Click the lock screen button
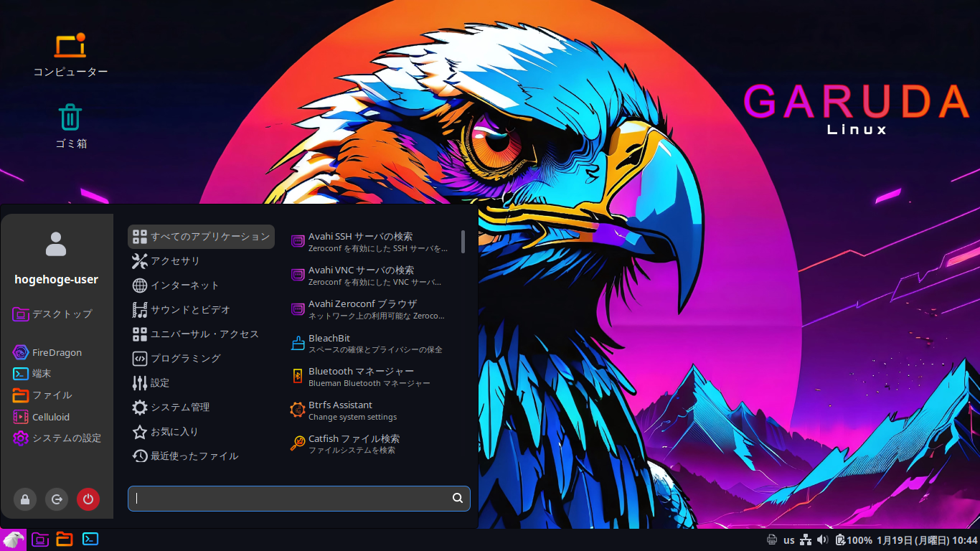This screenshot has width=980, height=551. [25, 499]
